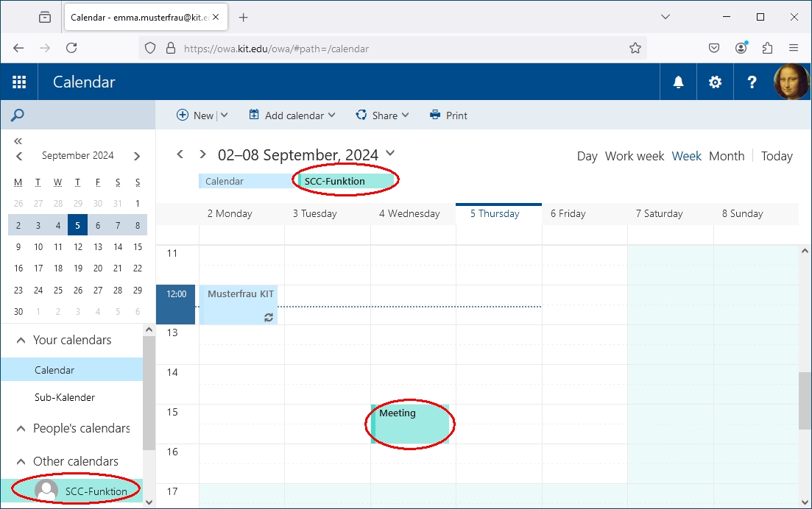Jump to Today

coord(777,156)
